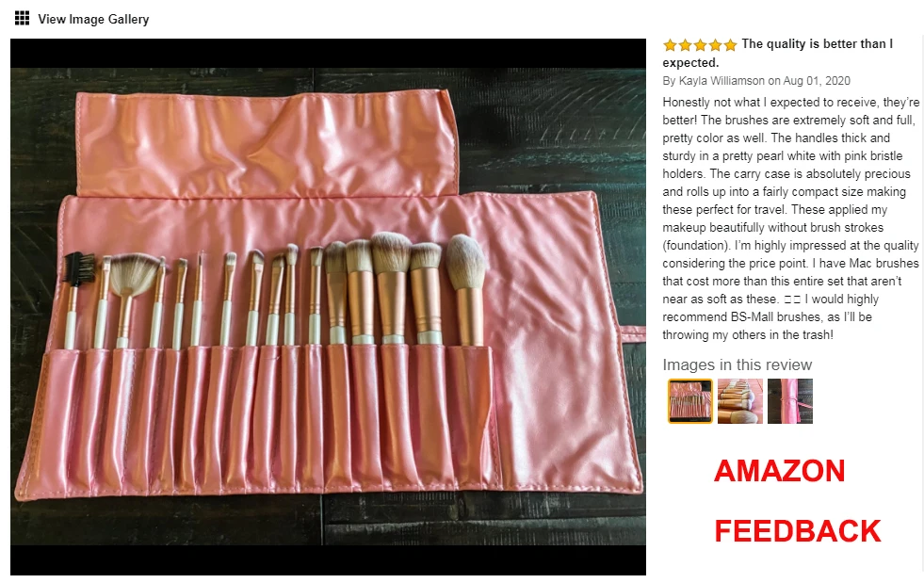Click the review body text paragraph
This screenshot has height=583, width=924.
(x=790, y=219)
